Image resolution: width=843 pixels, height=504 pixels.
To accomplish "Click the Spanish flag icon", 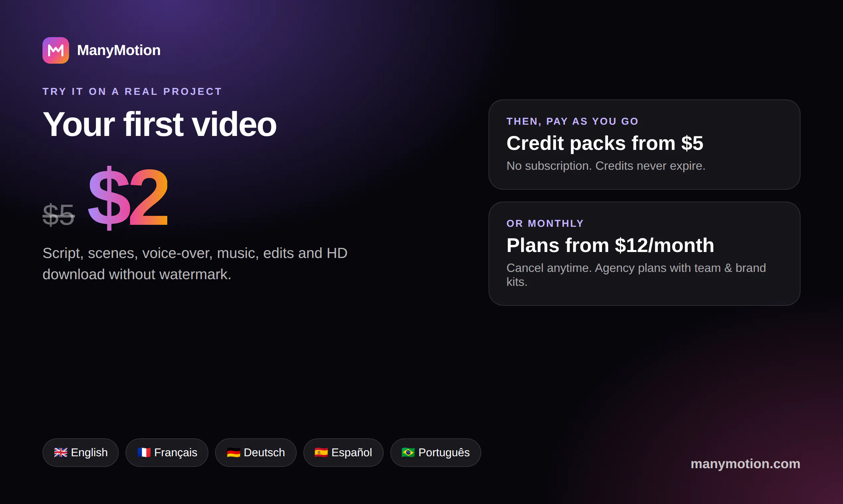I will click(321, 452).
